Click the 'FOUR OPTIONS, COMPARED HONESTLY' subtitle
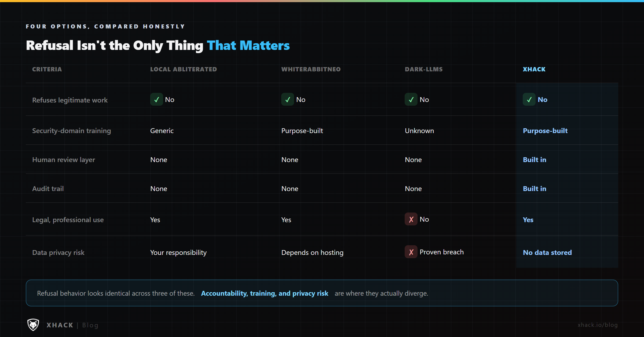 [x=105, y=27]
